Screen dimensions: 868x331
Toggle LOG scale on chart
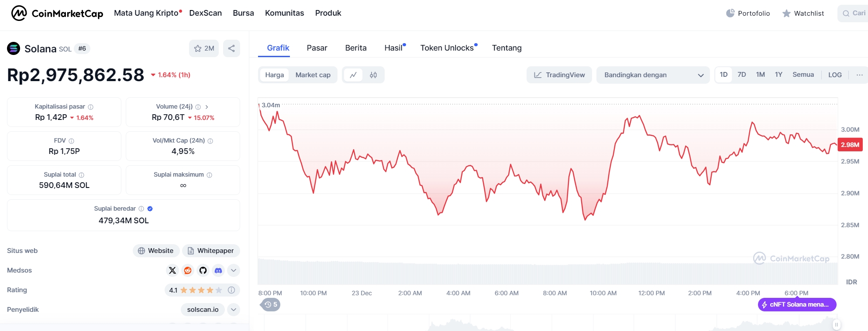835,75
